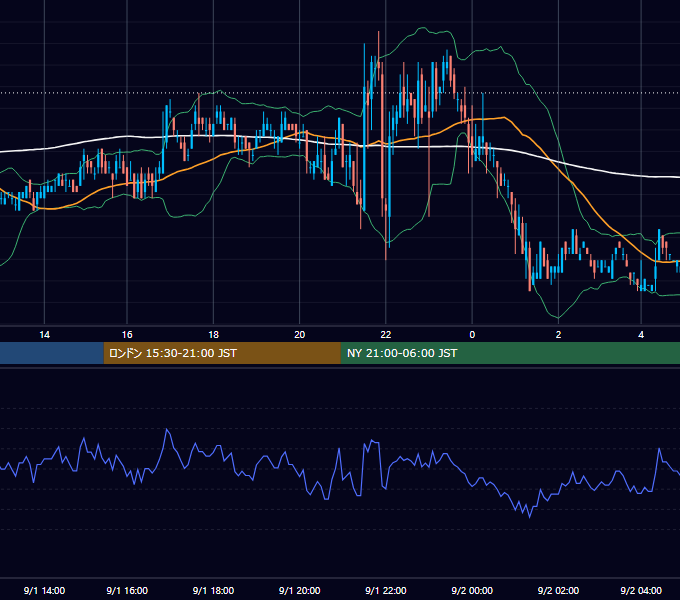680x600 pixels.
Task: Click the 9/1 20:00 date label
Action: [300, 591]
